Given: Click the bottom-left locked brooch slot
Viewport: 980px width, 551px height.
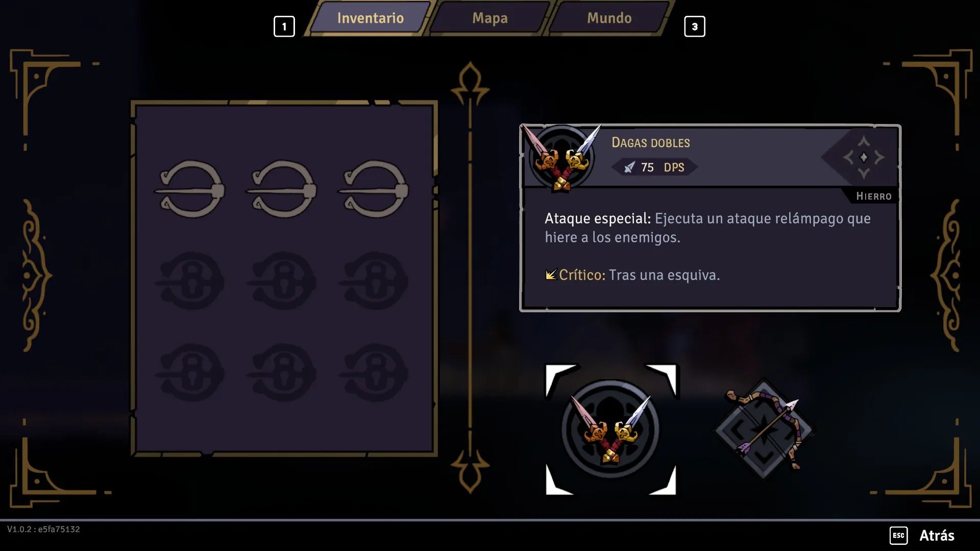Looking at the screenshot, I should coord(190,372).
